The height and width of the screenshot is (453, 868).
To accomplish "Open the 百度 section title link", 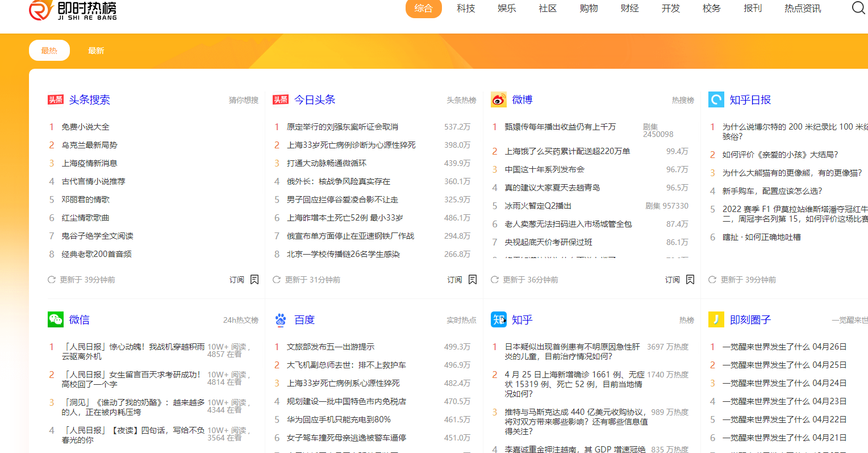I will 304,319.
